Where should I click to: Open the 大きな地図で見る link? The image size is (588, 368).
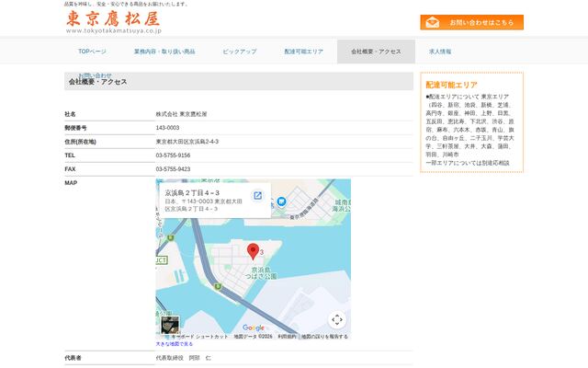point(175,344)
